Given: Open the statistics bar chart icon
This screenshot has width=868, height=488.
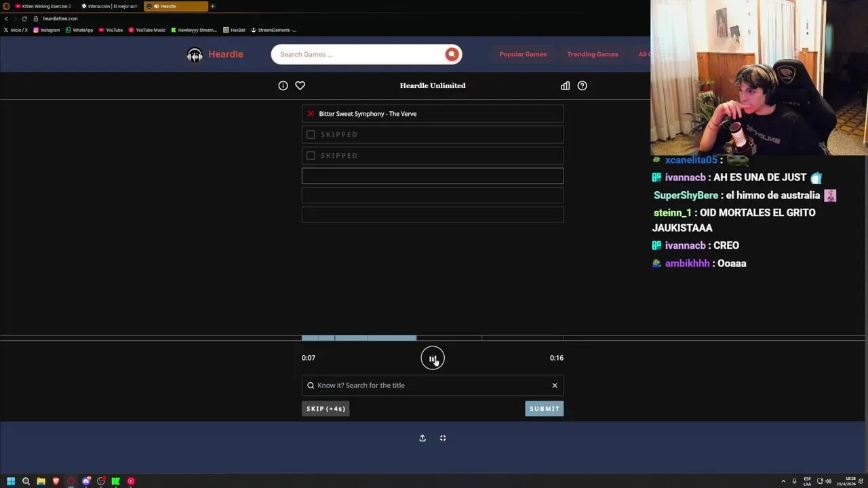Looking at the screenshot, I should point(565,85).
